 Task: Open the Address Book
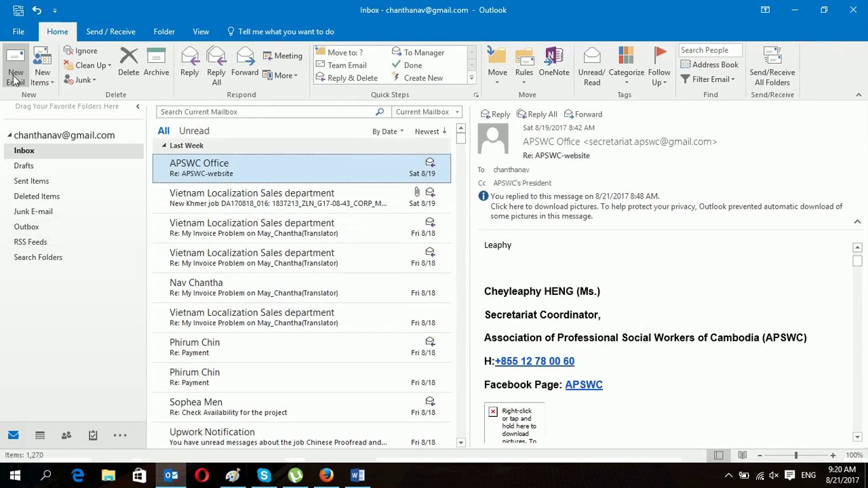tap(709, 65)
